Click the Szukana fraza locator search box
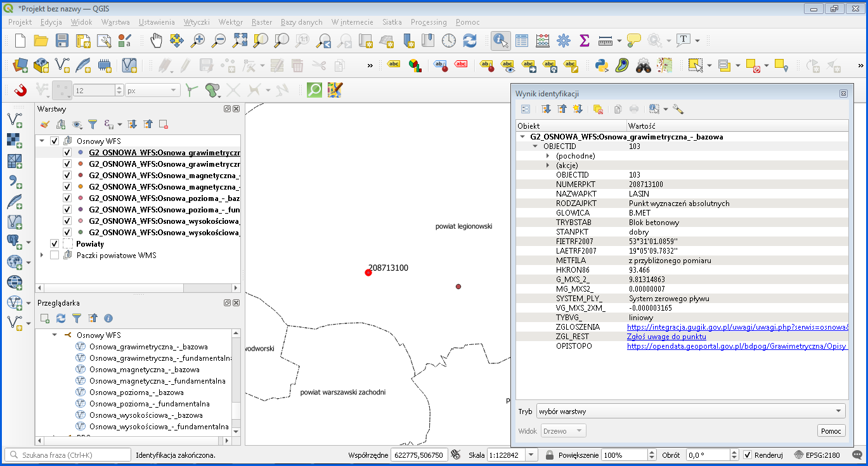The width and height of the screenshot is (868, 466). (x=67, y=455)
